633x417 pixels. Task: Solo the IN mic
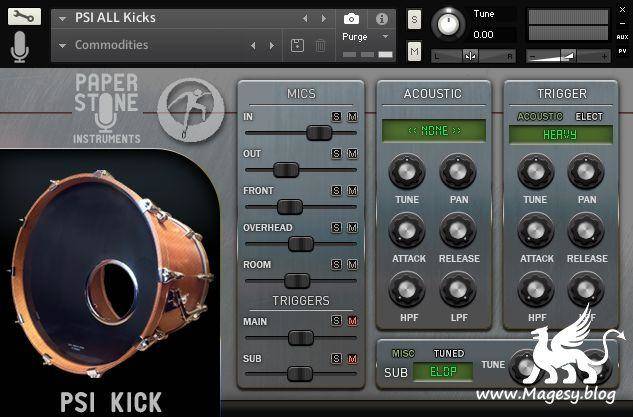[336, 117]
